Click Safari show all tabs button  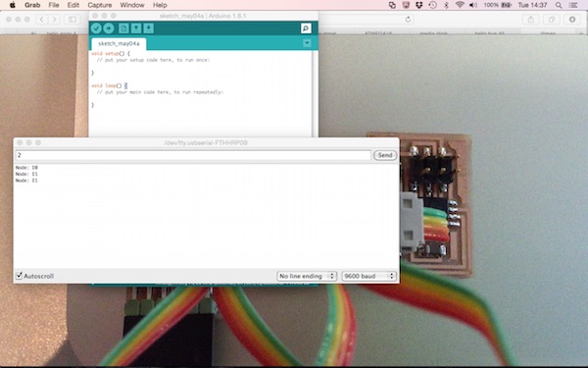tap(552, 20)
